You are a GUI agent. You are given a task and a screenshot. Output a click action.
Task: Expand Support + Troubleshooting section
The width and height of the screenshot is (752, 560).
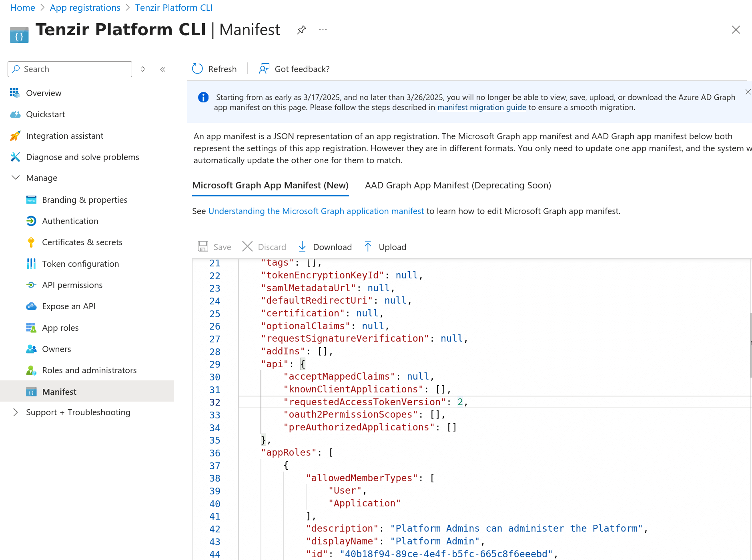click(x=16, y=412)
